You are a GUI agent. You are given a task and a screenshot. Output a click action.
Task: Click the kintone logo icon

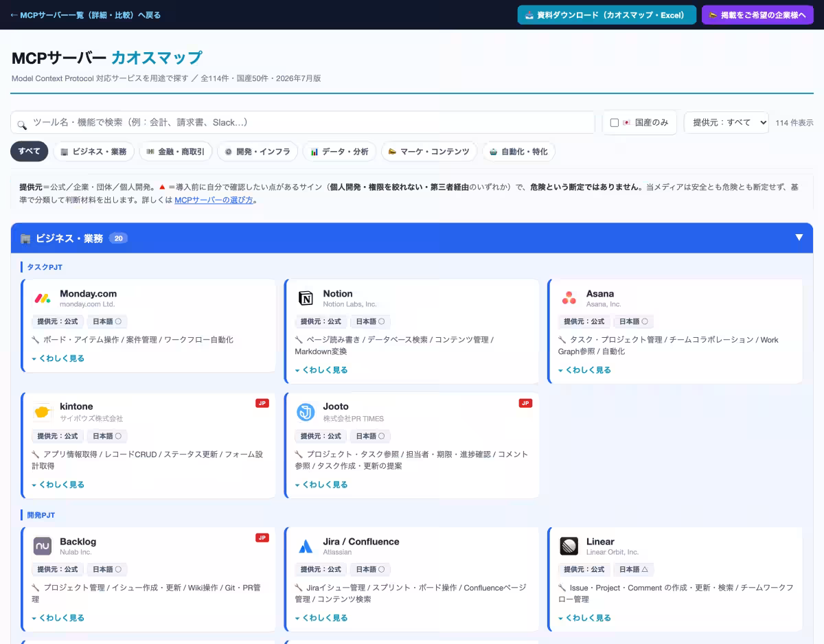(43, 412)
